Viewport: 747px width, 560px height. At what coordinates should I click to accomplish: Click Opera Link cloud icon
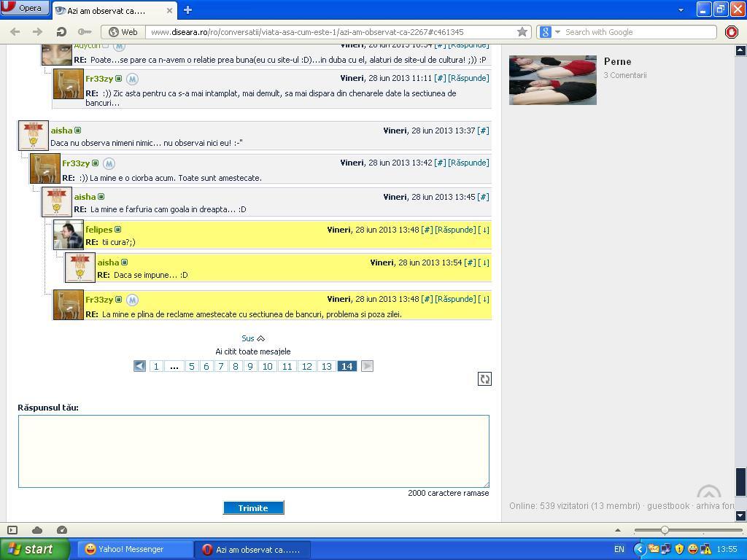[37, 530]
